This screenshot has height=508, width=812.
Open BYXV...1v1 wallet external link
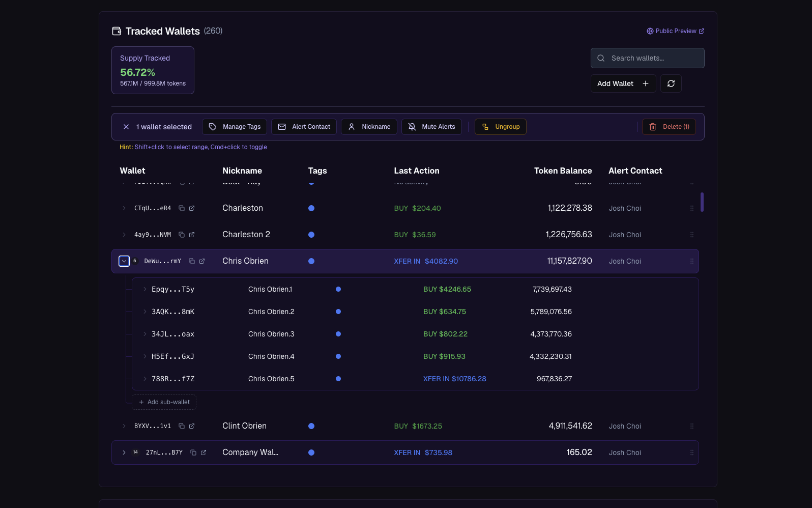pyautogui.click(x=192, y=426)
